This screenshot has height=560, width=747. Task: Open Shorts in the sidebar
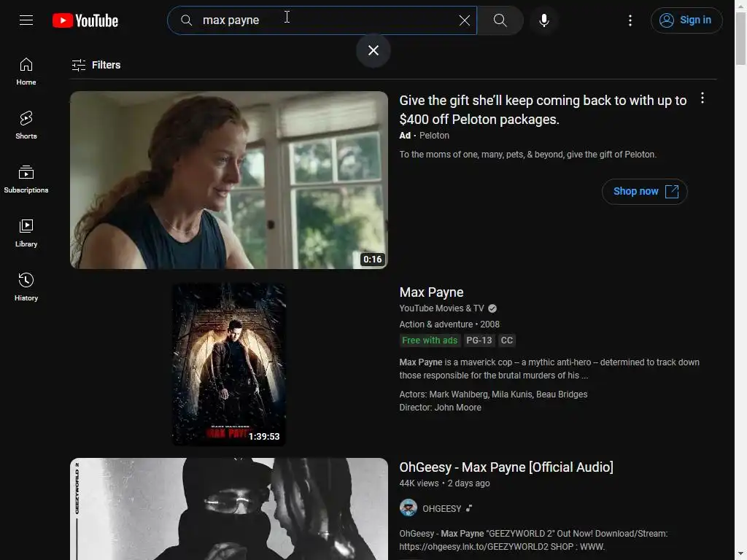coord(26,125)
